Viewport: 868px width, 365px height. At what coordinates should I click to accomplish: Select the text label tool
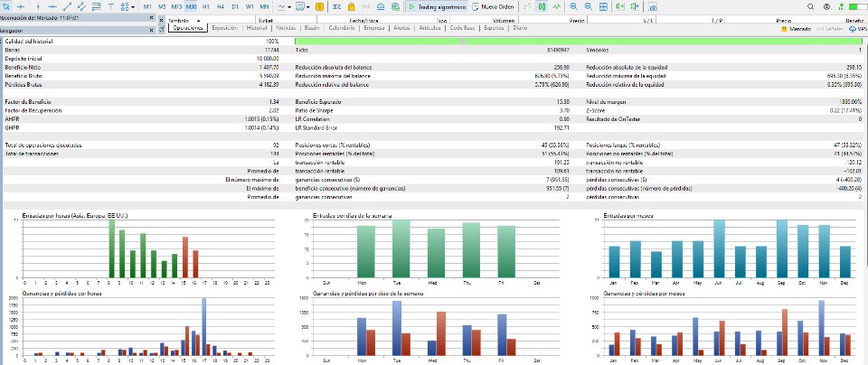pos(110,6)
